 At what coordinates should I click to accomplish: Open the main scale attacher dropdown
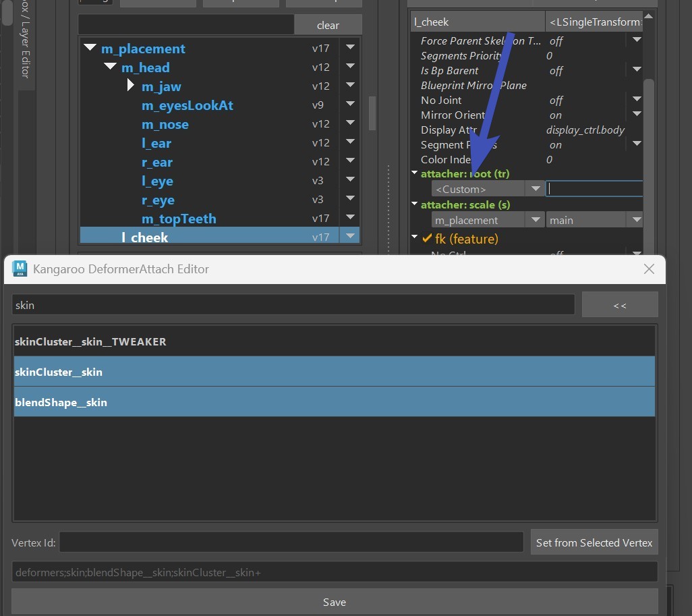point(594,219)
